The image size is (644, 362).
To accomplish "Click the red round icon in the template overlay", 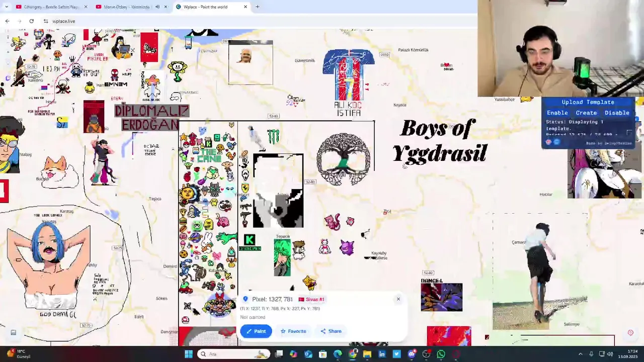I will pos(549,142).
